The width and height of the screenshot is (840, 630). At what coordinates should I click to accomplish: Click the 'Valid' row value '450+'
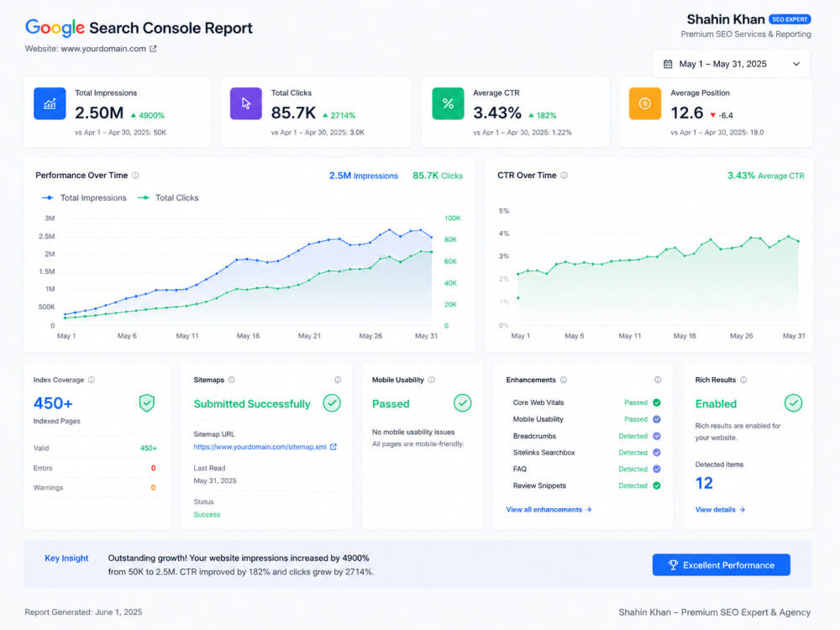pyautogui.click(x=149, y=449)
